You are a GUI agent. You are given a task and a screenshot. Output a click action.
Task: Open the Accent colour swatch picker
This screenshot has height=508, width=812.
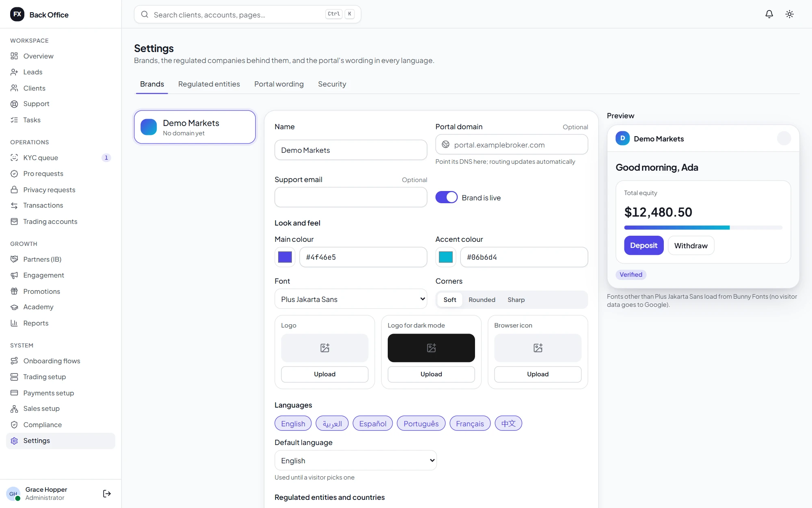tap(446, 257)
